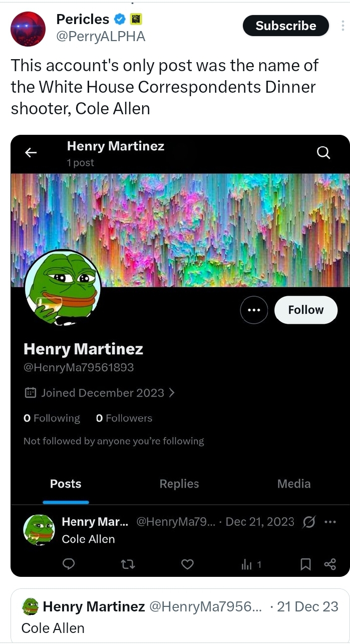This screenshot has height=644, width=350.
Task: Switch to the Media tab
Action: pyautogui.click(x=294, y=484)
